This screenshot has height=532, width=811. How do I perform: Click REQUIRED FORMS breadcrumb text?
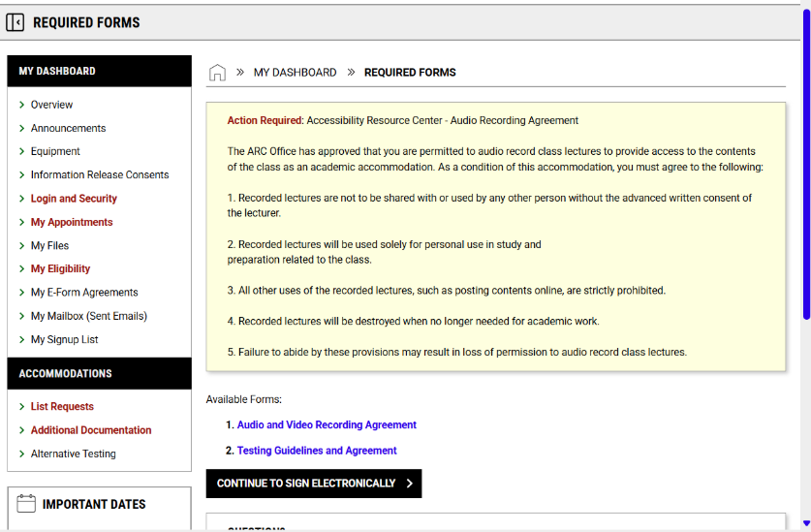410,73
